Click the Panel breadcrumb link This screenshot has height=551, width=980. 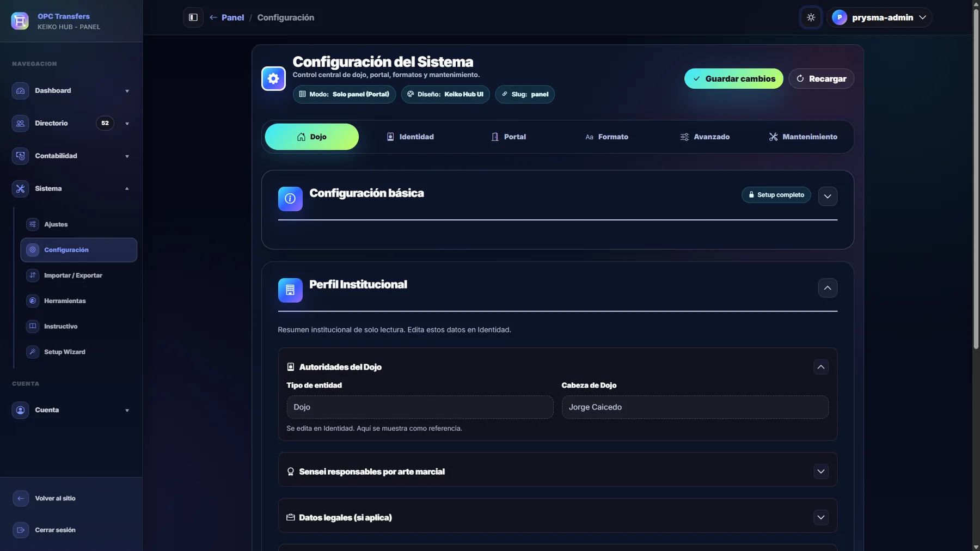(232, 17)
